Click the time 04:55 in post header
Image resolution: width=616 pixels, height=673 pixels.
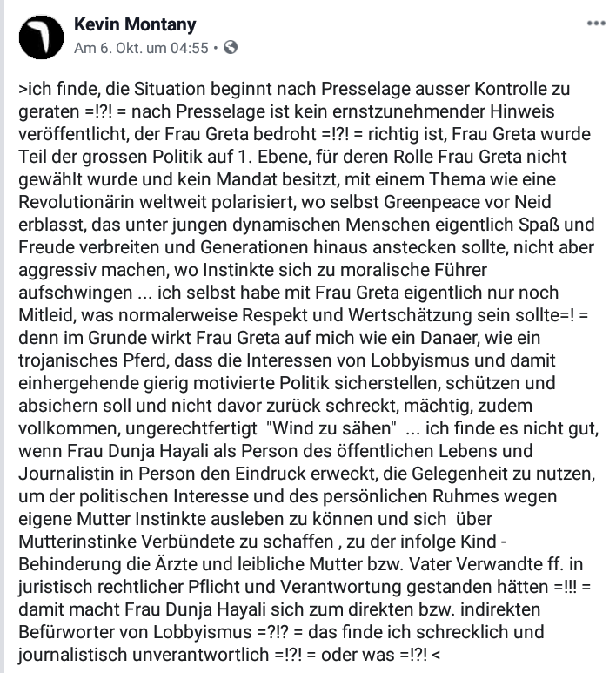[x=189, y=48]
